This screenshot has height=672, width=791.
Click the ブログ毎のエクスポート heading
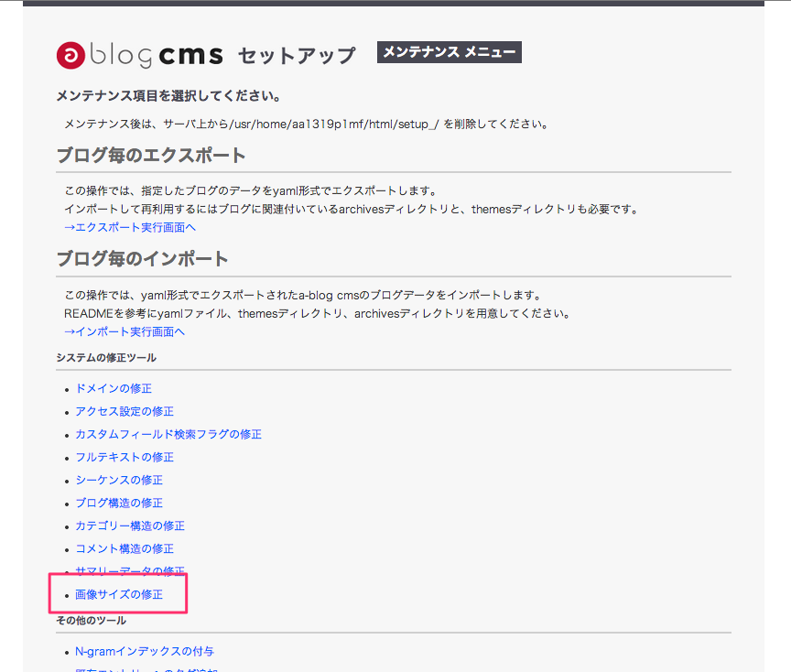tap(151, 156)
